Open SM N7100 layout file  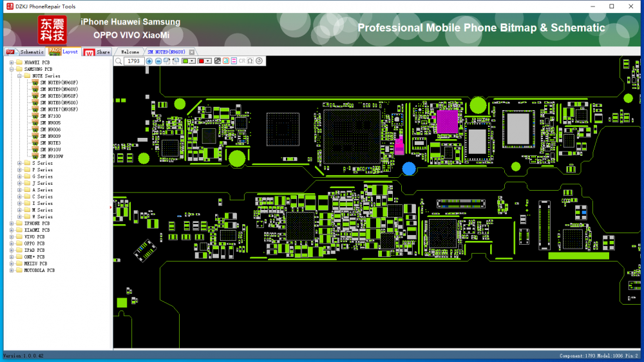(x=50, y=117)
